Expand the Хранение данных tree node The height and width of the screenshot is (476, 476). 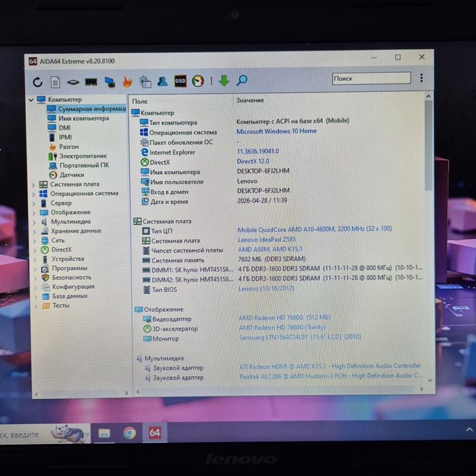(34, 232)
